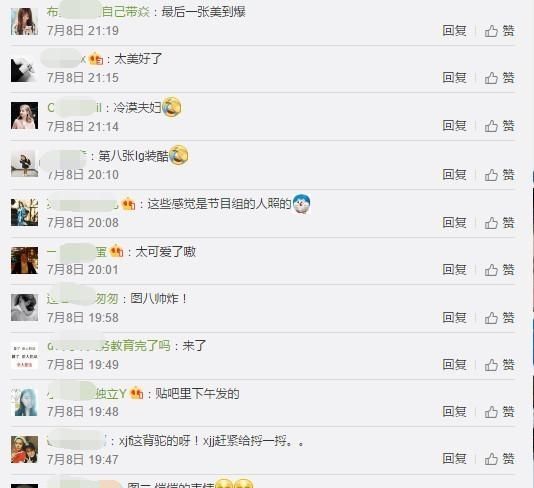Like the "图八帅炸！" comment
The width and height of the screenshot is (534, 488).
(499, 318)
